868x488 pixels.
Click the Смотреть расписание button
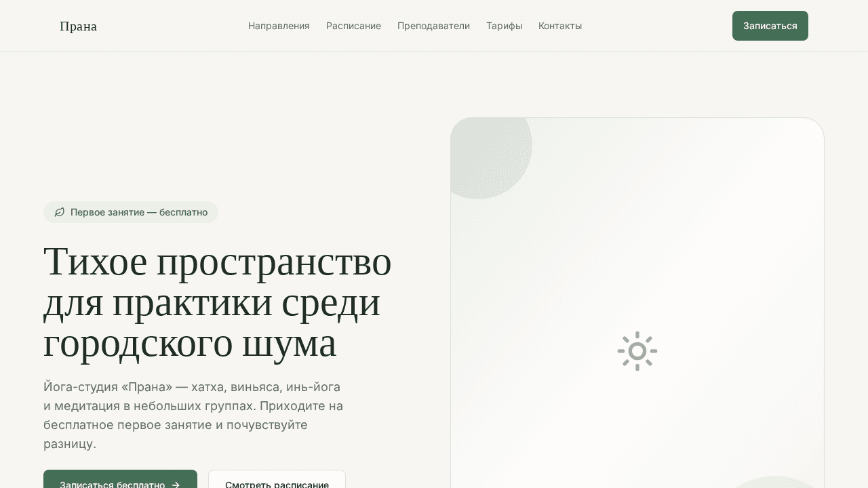coord(277,479)
